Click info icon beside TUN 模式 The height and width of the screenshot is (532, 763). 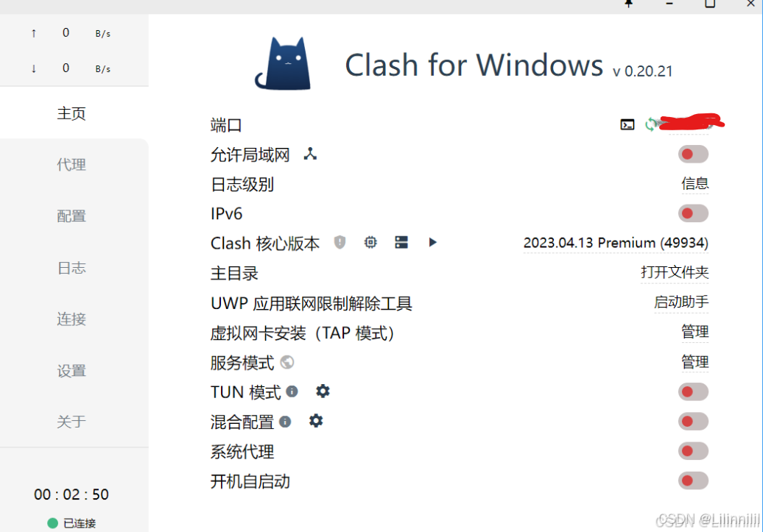point(292,391)
